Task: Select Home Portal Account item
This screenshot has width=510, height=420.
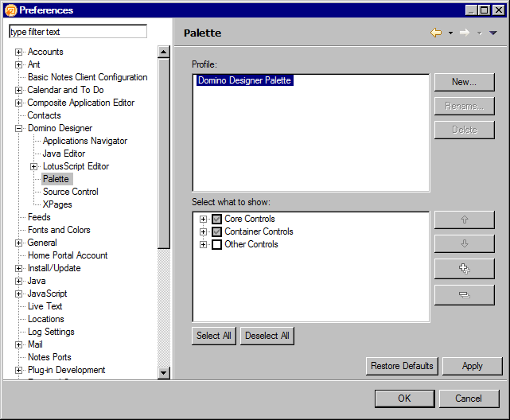Action: (x=68, y=255)
